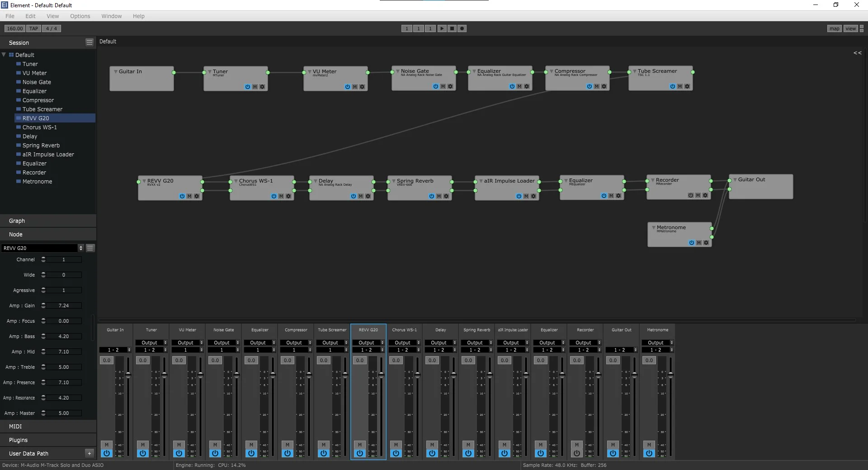Click the Record transport button

462,28
